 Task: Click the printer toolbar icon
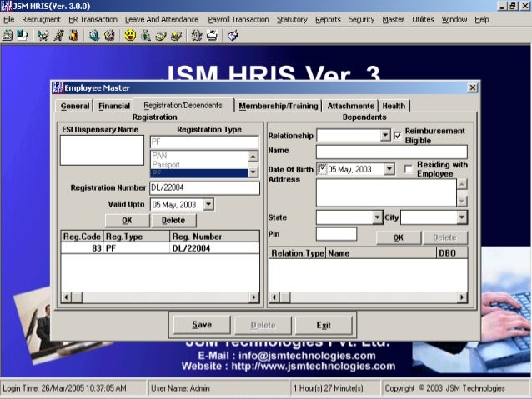tap(212, 35)
